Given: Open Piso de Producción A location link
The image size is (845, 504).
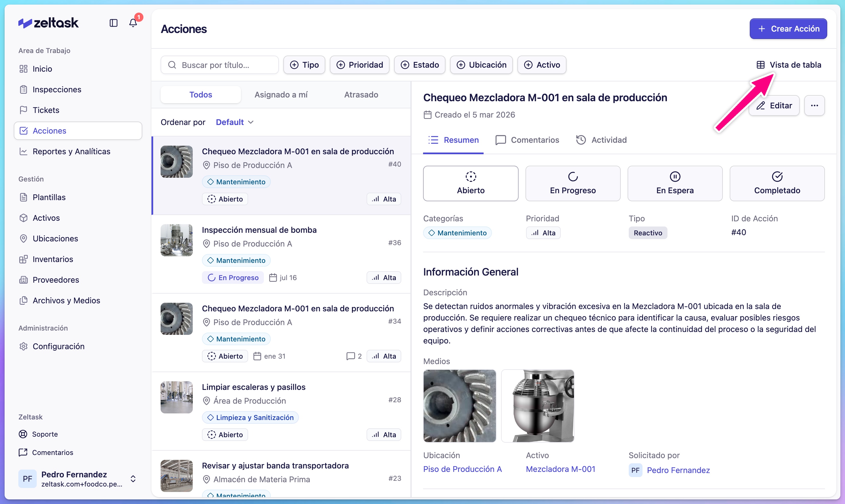Looking at the screenshot, I should pyautogui.click(x=462, y=469).
